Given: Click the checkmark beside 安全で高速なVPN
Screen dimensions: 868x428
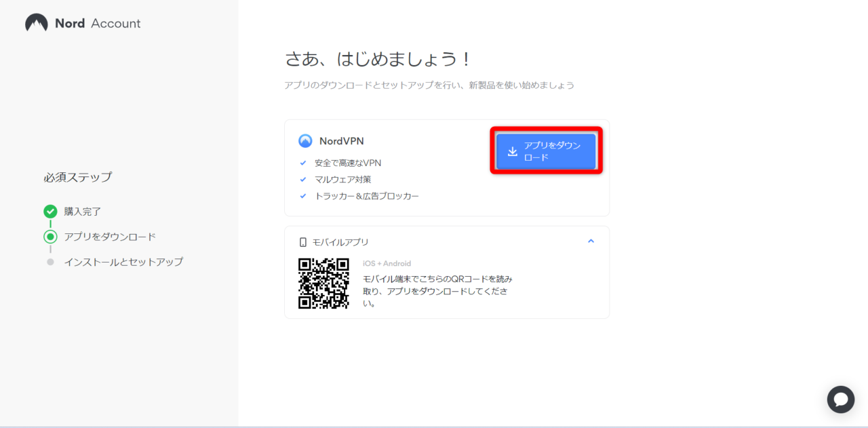Looking at the screenshot, I should [303, 163].
